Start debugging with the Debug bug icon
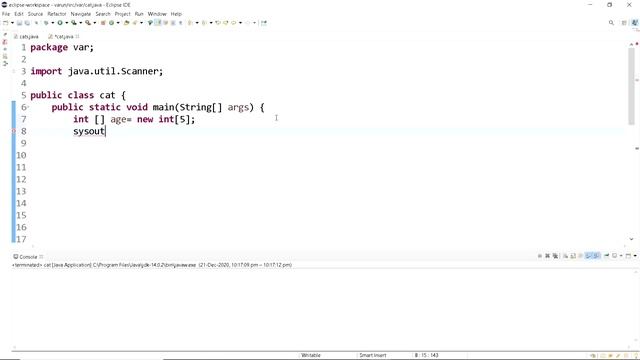Image resolution: width=640 pixels, height=360 pixels. click(x=46, y=23)
